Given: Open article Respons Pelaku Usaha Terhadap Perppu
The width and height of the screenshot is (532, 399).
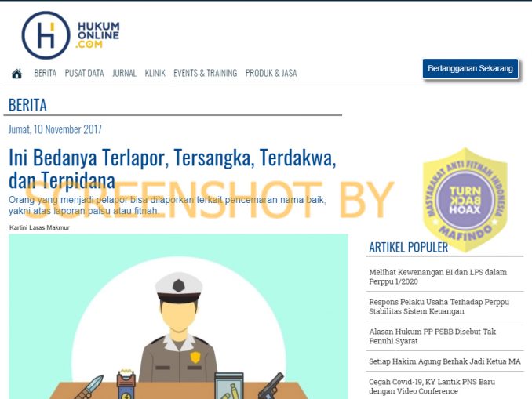Looking at the screenshot, I should (439, 307).
